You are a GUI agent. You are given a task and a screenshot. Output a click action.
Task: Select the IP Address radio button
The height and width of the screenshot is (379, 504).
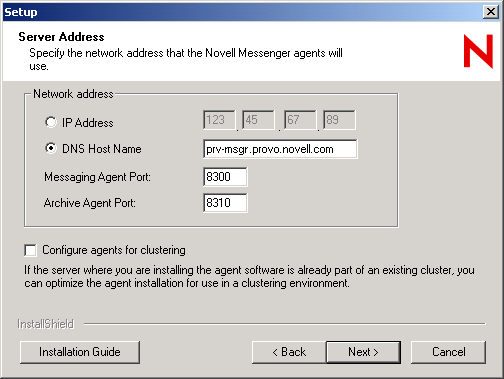51,122
